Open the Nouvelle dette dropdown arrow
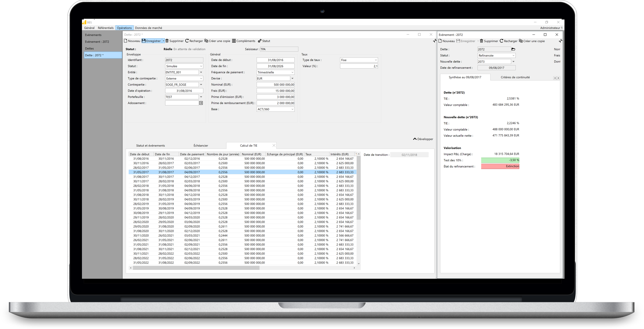This screenshot has width=644, height=329. click(x=513, y=62)
